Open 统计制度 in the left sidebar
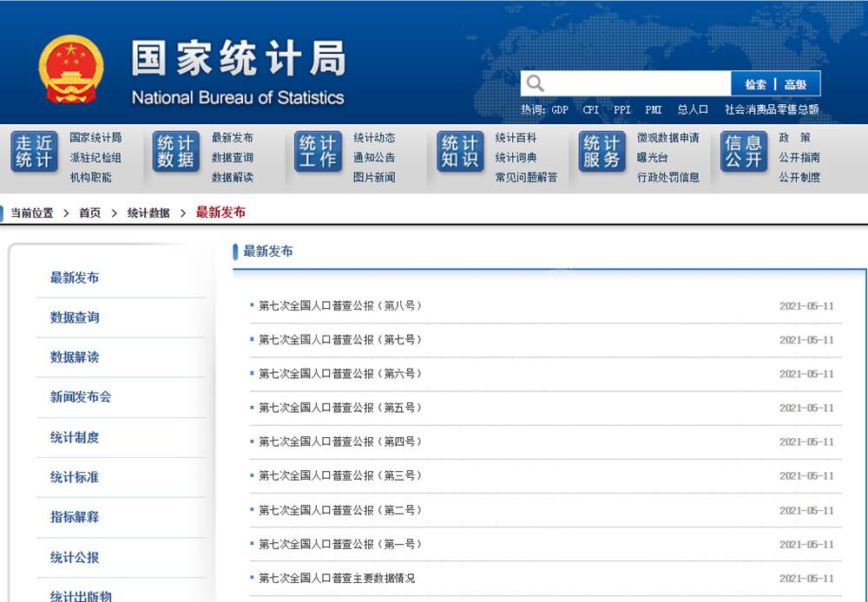 click(x=75, y=437)
